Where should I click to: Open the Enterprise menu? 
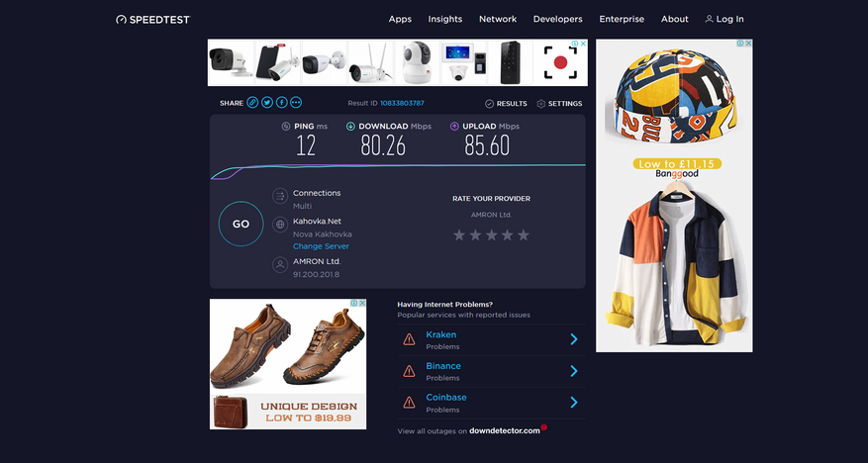[x=622, y=19]
